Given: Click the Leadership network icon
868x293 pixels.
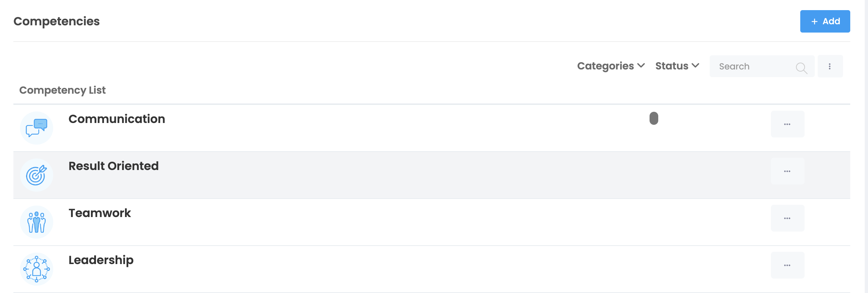Looking at the screenshot, I should [x=37, y=269].
